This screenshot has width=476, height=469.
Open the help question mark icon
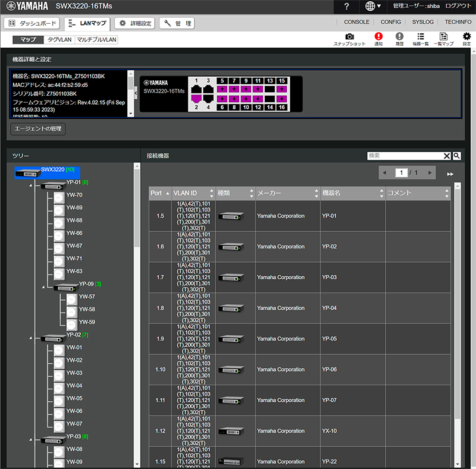[346, 6]
